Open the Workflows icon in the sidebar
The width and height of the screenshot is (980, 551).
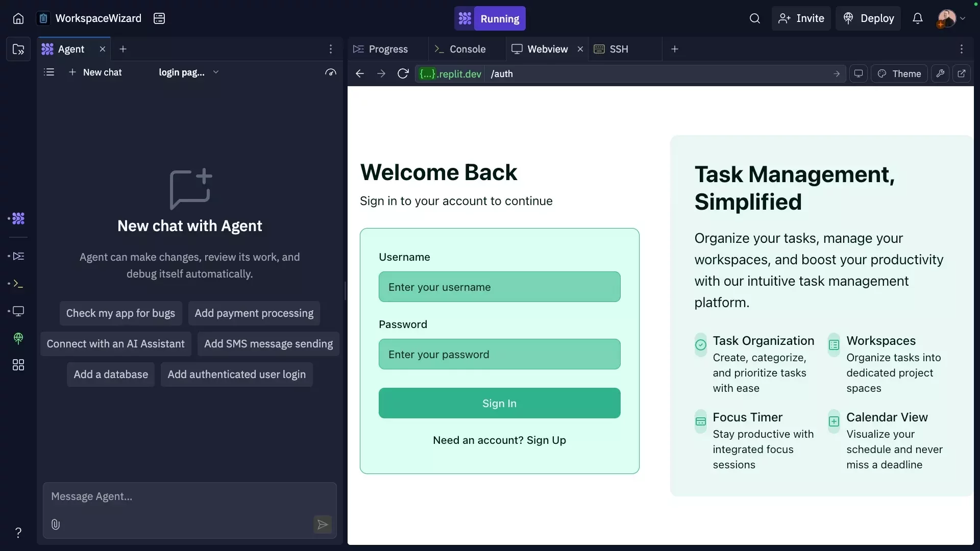tap(18, 256)
